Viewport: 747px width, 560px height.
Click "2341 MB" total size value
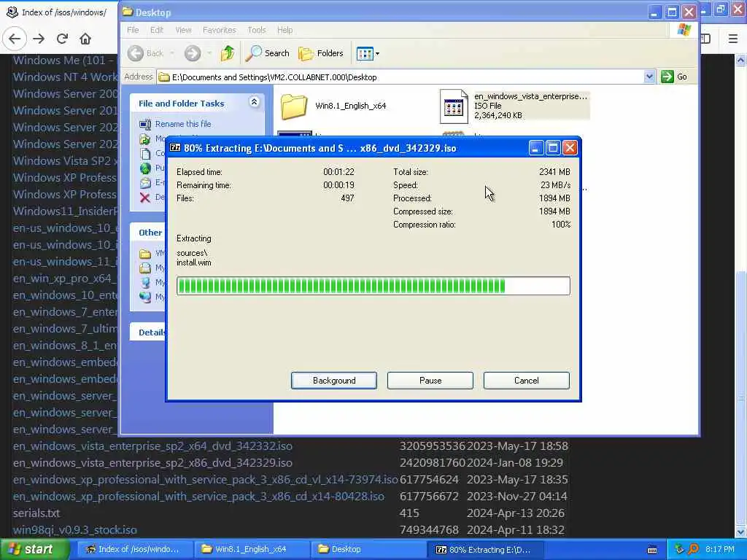pos(554,172)
